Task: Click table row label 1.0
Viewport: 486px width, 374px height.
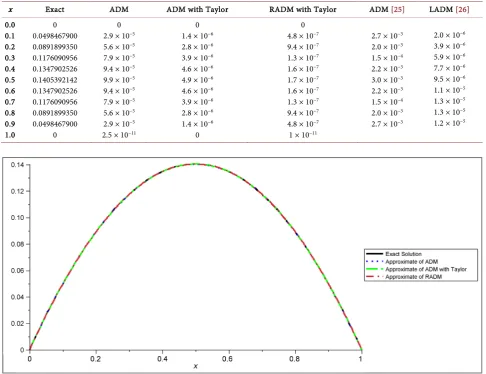Action: (x=10, y=135)
